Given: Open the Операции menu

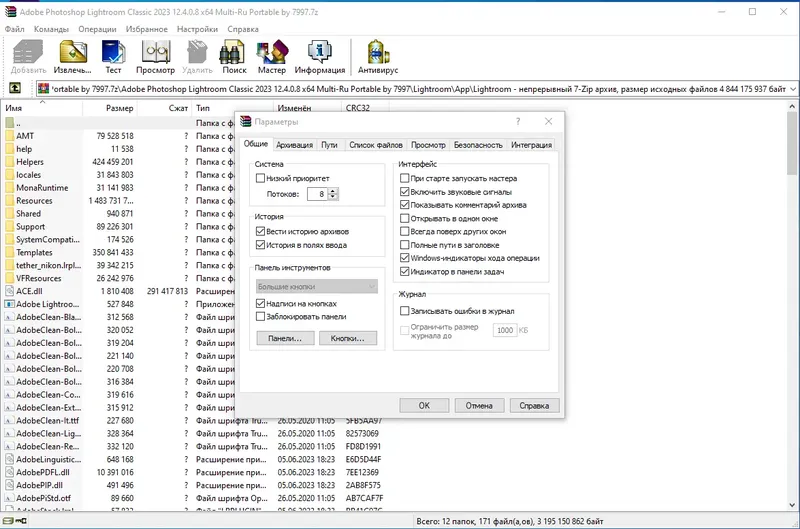Looking at the screenshot, I should (x=97, y=29).
